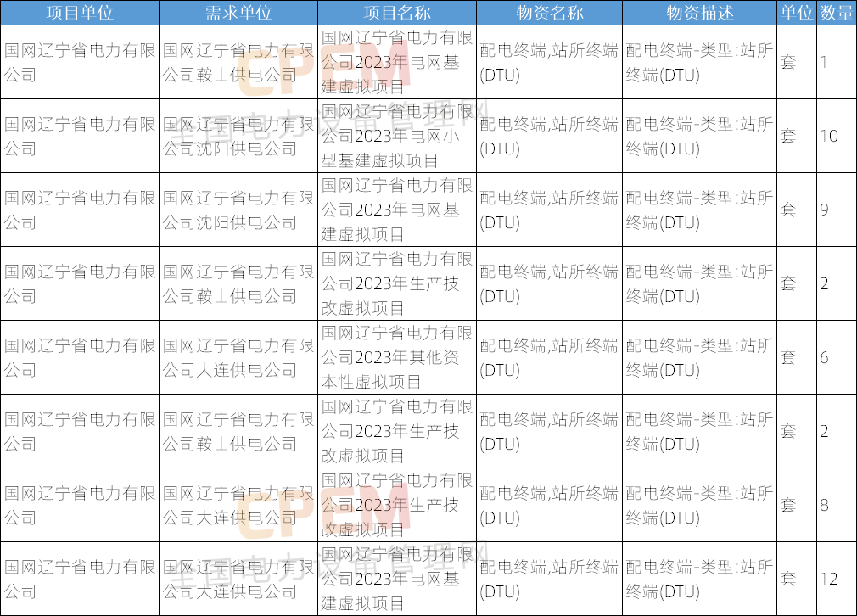Click the 2023年其他资本性虚拟项目 project cell
Screen dimensions: 857x616
[x=396, y=357]
